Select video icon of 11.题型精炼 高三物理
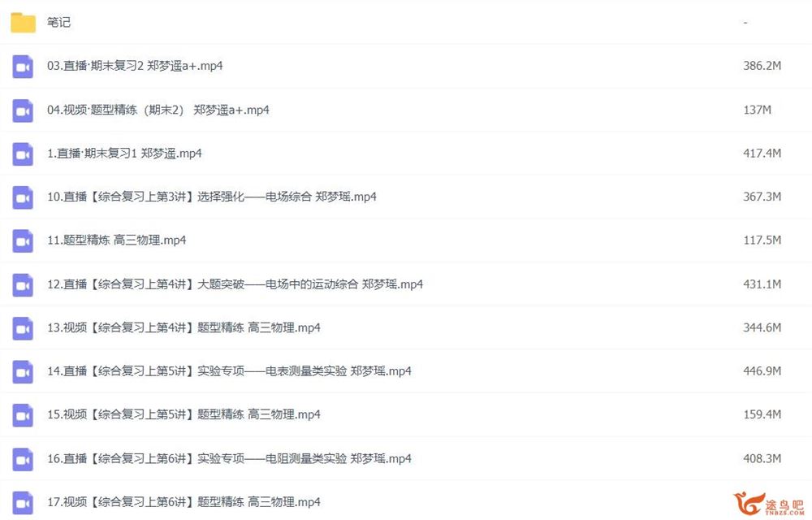 23,240
